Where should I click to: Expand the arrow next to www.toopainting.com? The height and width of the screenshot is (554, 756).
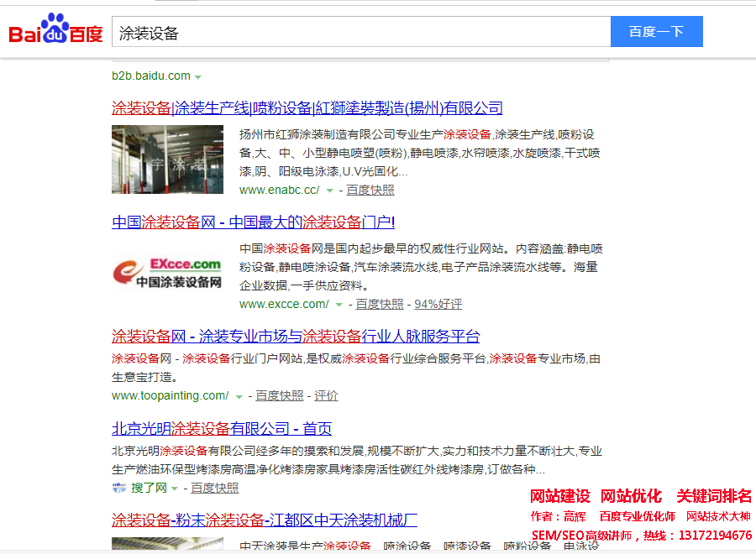point(239,396)
